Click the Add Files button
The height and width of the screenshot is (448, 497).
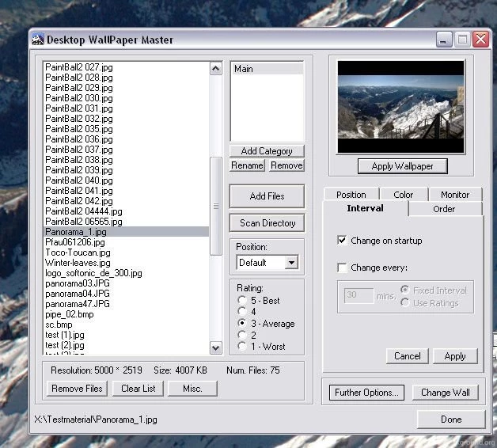(x=267, y=196)
